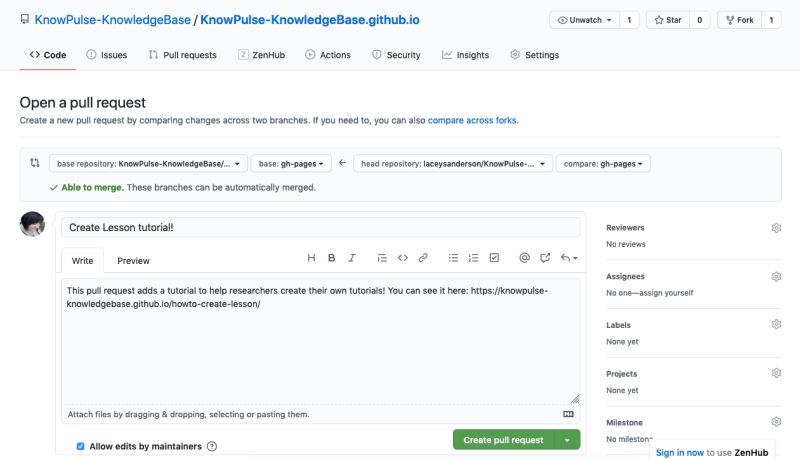Apply bold formatting in editor toolbar
Image resolution: width=800 pixels, height=459 pixels.
pyautogui.click(x=332, y=258)
